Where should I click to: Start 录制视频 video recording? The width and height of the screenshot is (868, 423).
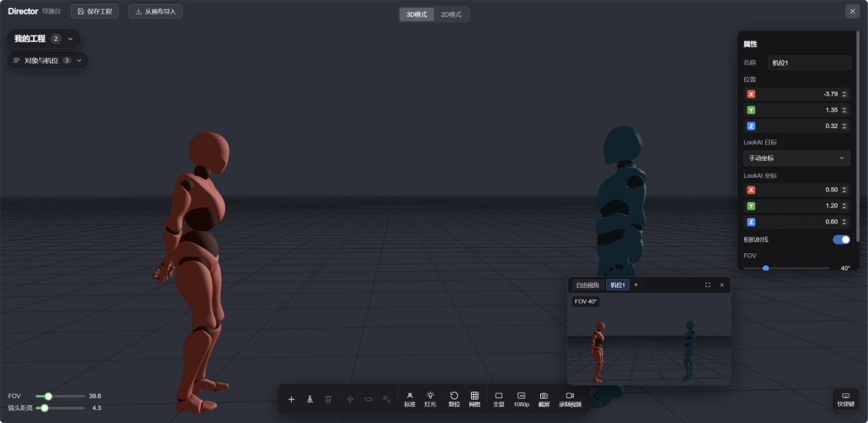(x=570, y=399)
